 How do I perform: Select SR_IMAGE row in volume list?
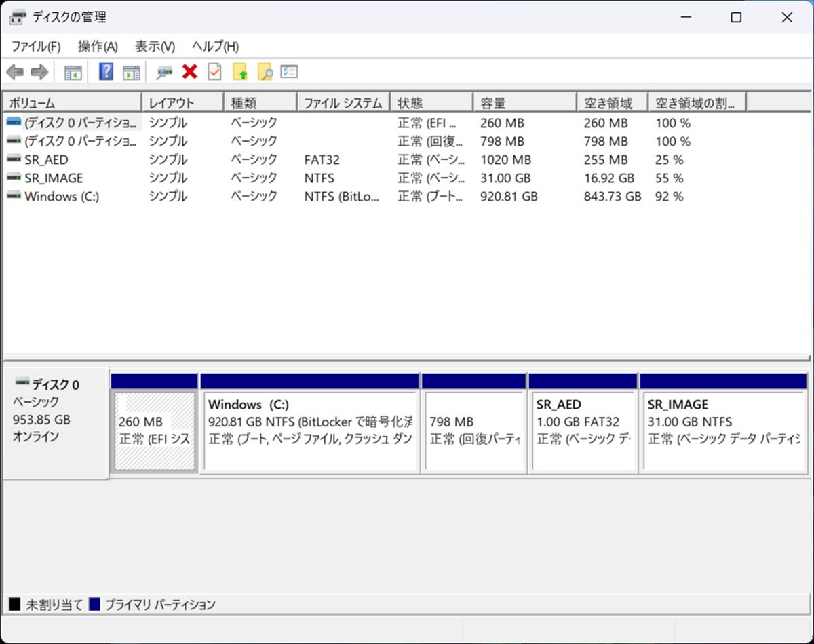point(54,178)
